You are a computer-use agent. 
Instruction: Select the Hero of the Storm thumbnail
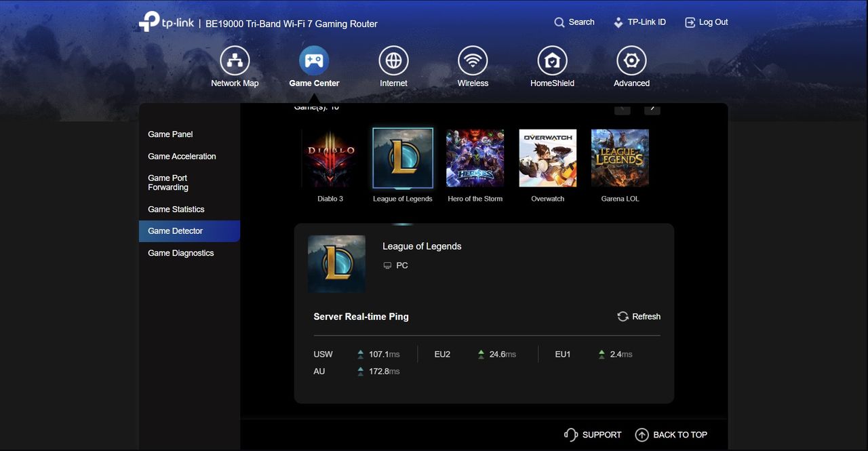click(475, 158)
